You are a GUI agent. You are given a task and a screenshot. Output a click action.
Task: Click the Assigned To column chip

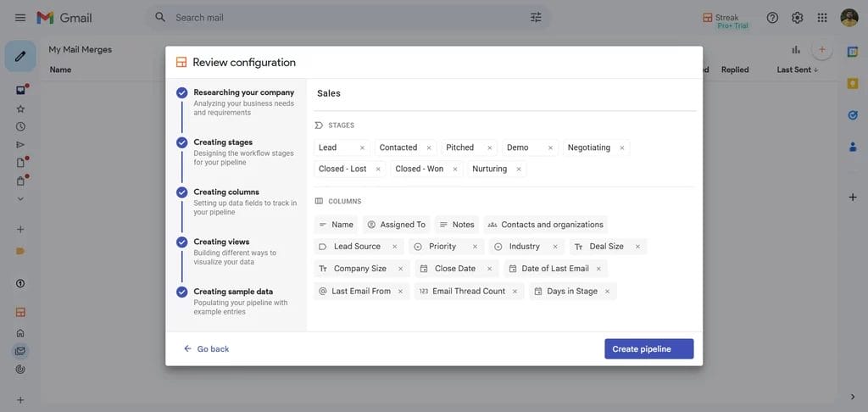pos(397,225)
